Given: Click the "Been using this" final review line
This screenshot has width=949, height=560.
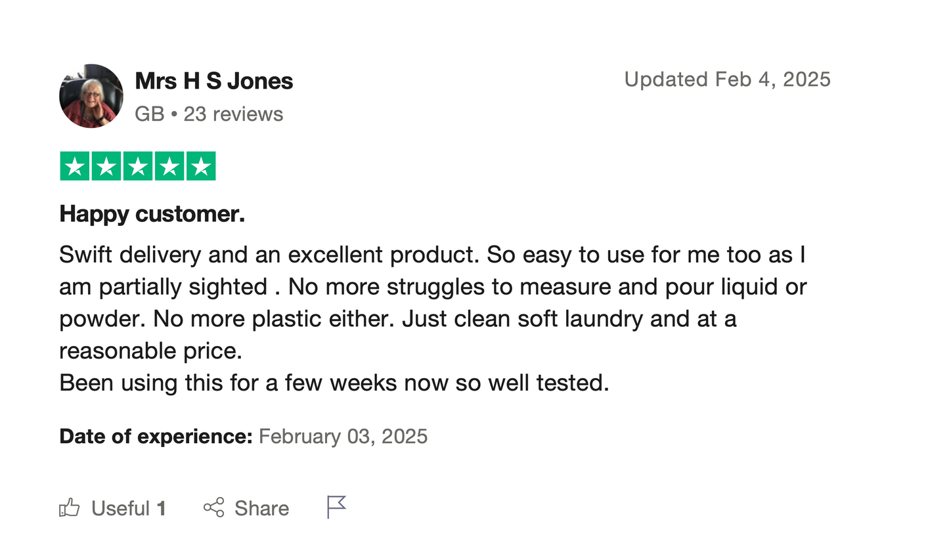Looking at the screenshot, I should pos(334,383).
